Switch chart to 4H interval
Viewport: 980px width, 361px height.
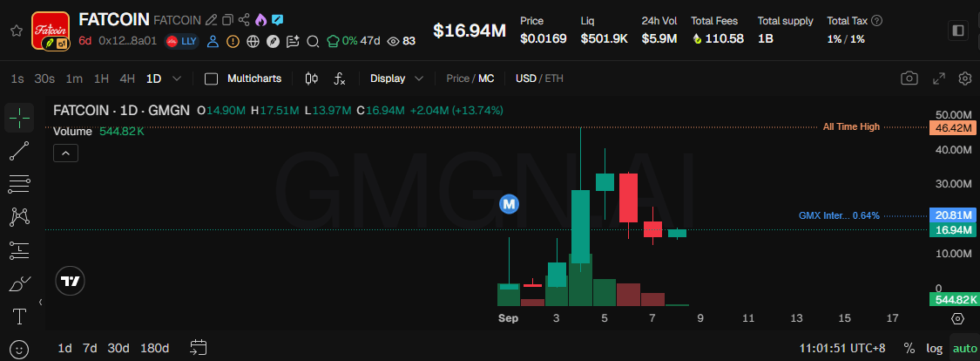coord(127,78)
